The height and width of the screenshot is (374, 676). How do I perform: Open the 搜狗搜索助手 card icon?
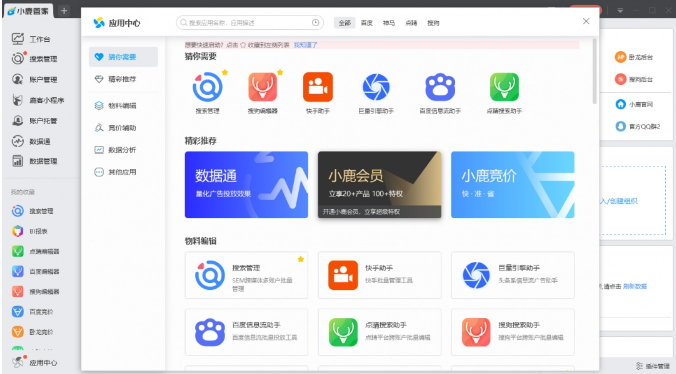click(x=476, y=332)
